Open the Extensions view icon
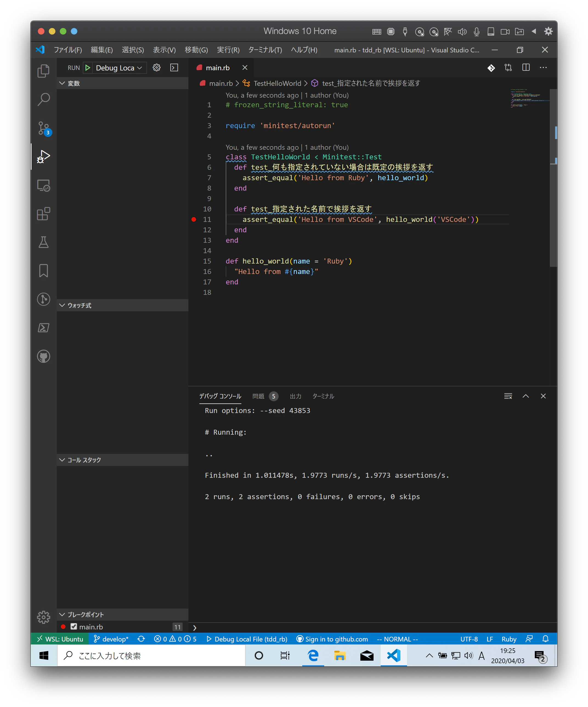Image resolution: width=588 pixels, height=707 pixels. click(x=43, y=214)
